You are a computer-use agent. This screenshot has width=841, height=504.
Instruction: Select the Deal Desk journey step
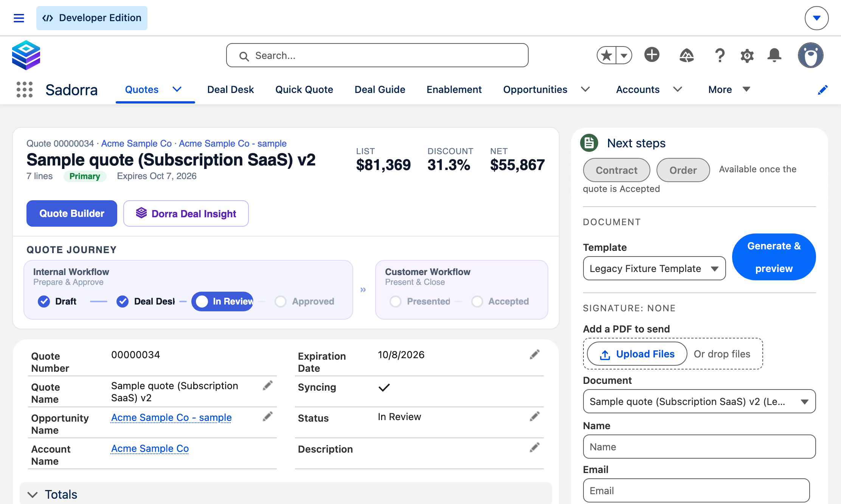pyautogui.click(x=146, y=301)
